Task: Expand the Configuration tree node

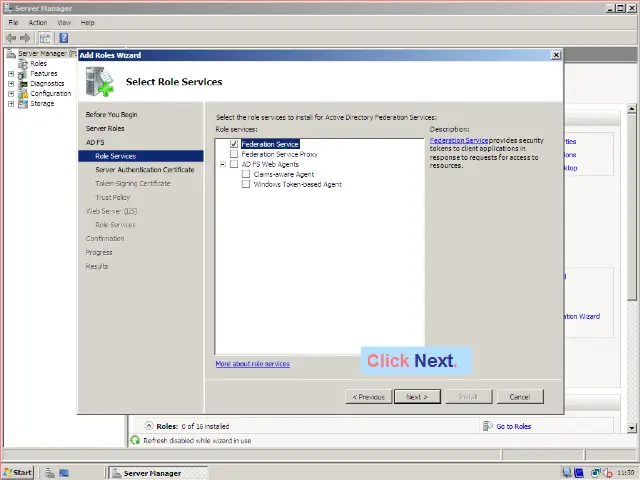Action: click(x=11, y=93)
